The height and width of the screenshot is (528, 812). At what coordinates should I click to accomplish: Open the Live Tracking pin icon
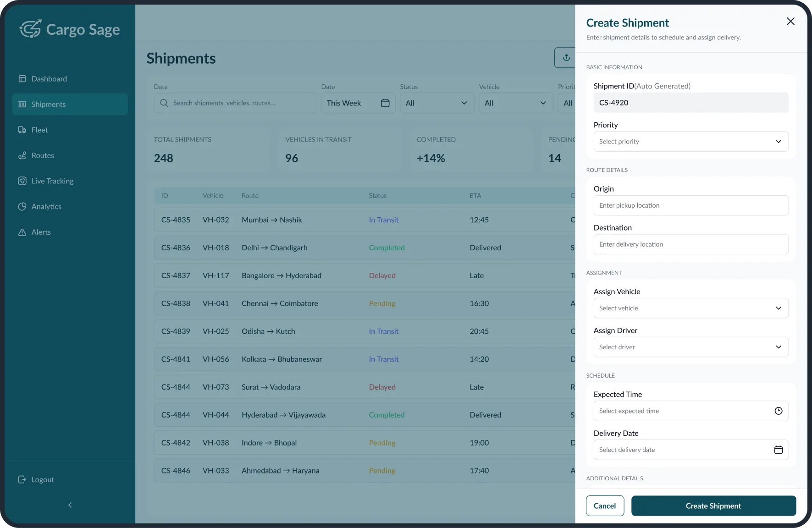point(22,181)
